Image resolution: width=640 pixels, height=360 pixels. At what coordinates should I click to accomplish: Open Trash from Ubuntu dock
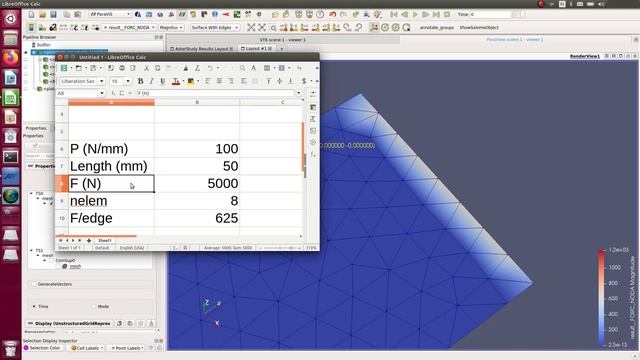11,349
